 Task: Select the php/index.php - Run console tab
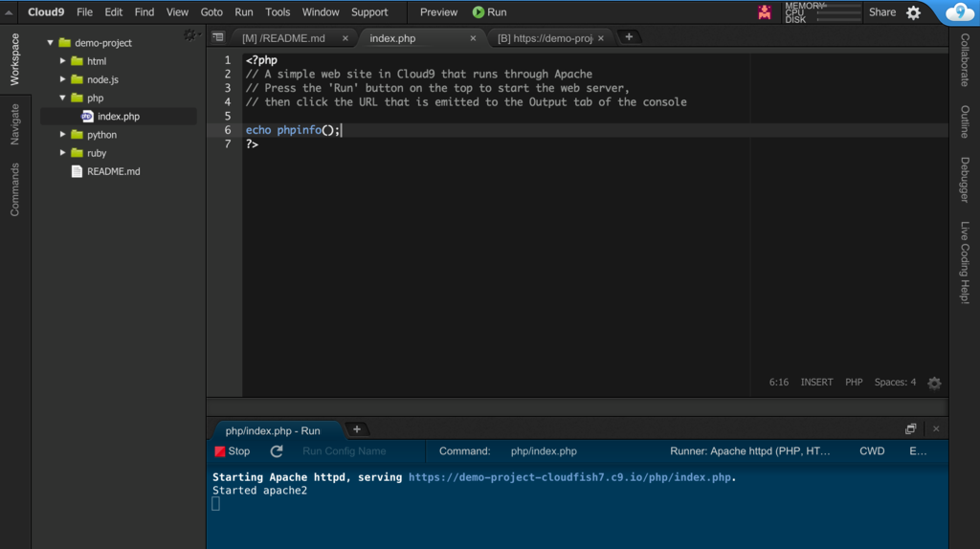[x=273, y=430]
